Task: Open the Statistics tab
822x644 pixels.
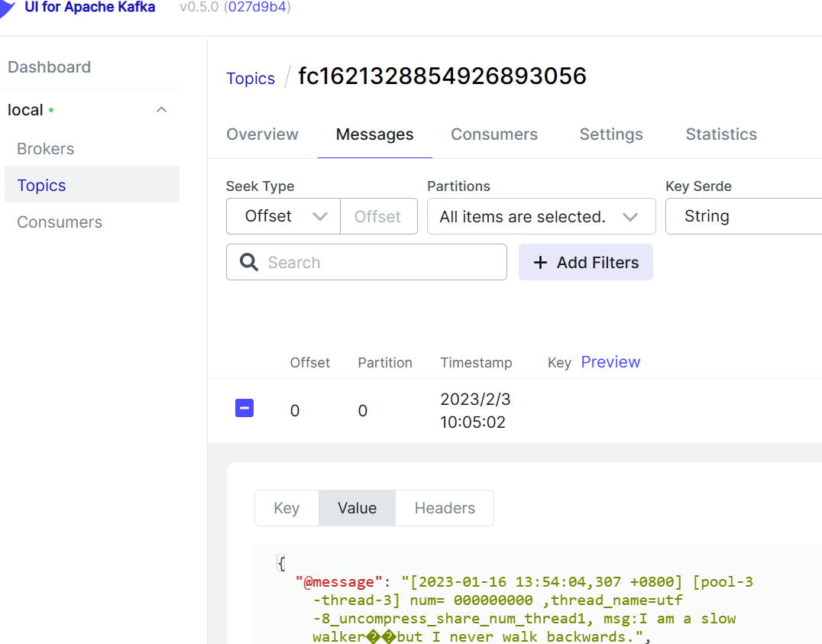Action: (x=720, y=134)
